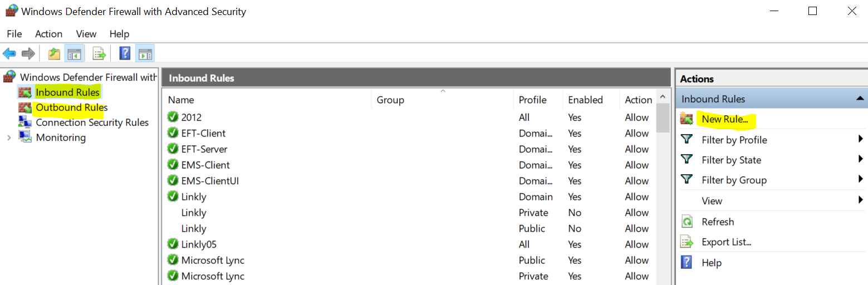
Task: Open the Help menu
Action: pos(119,34)
